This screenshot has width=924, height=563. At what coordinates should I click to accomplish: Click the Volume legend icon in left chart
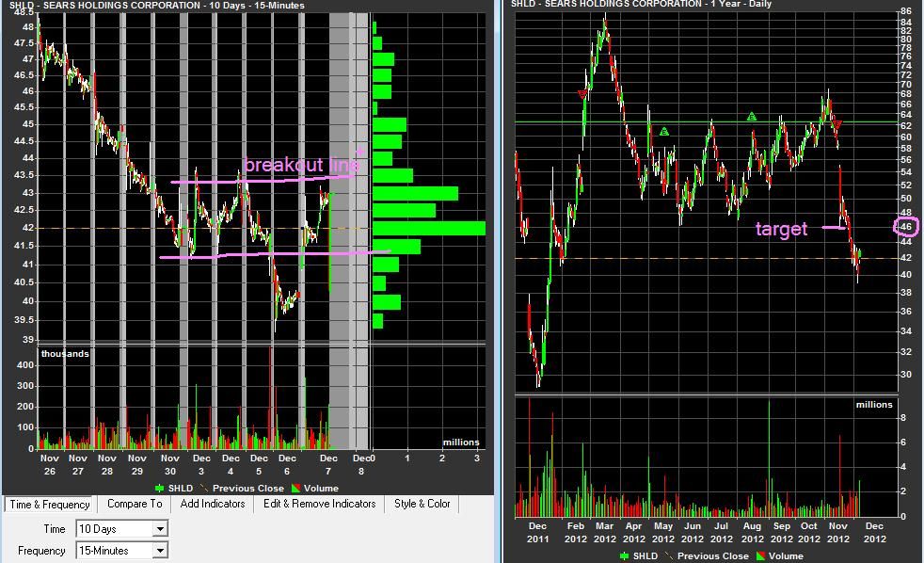295,488
